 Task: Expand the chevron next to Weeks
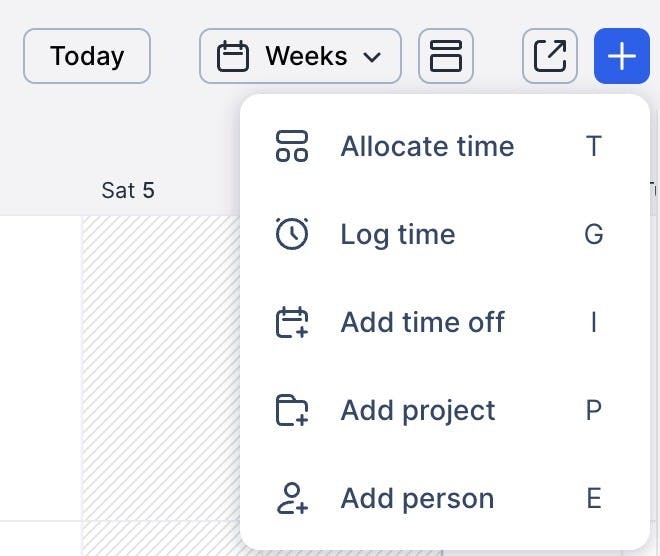point(372,56)
